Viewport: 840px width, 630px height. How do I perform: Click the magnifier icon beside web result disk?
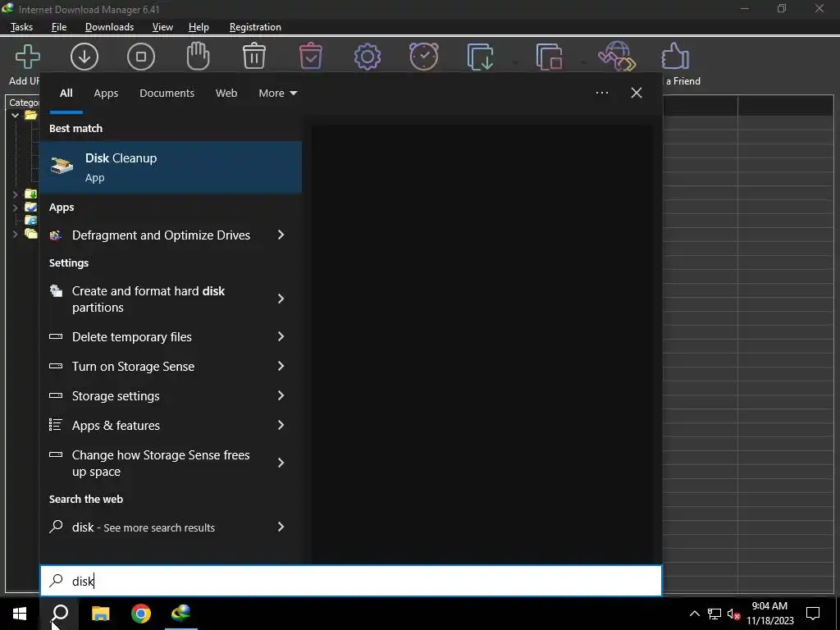tap(56, 527)
